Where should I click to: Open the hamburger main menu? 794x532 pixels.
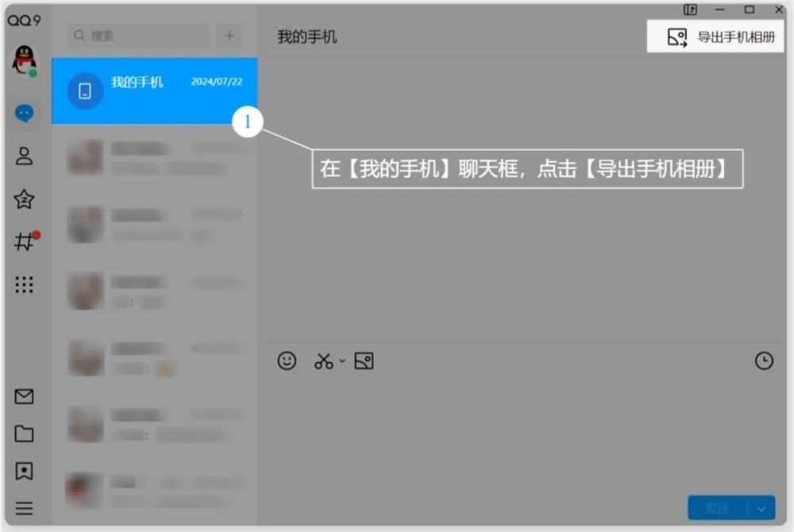(x=25, y=508)
